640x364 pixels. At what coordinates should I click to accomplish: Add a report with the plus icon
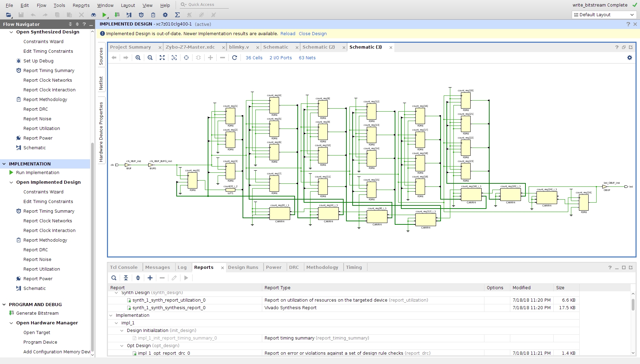click(x=150, y=278)
